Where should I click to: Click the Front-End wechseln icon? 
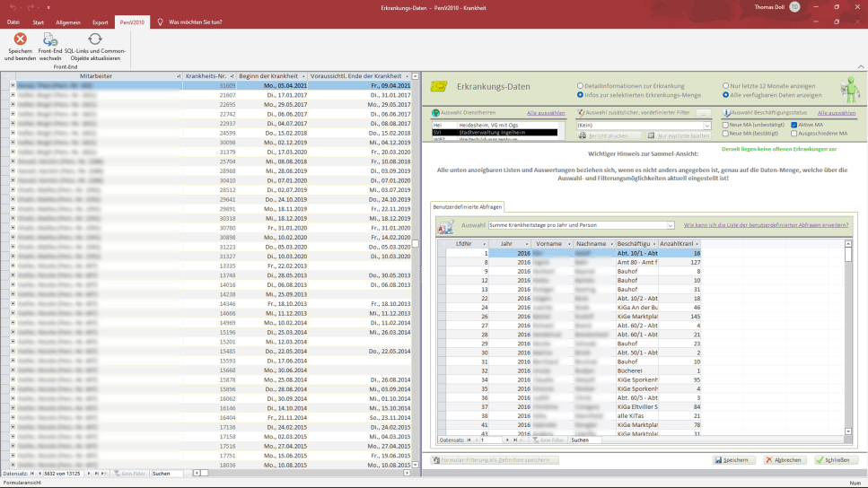[50, 39]
